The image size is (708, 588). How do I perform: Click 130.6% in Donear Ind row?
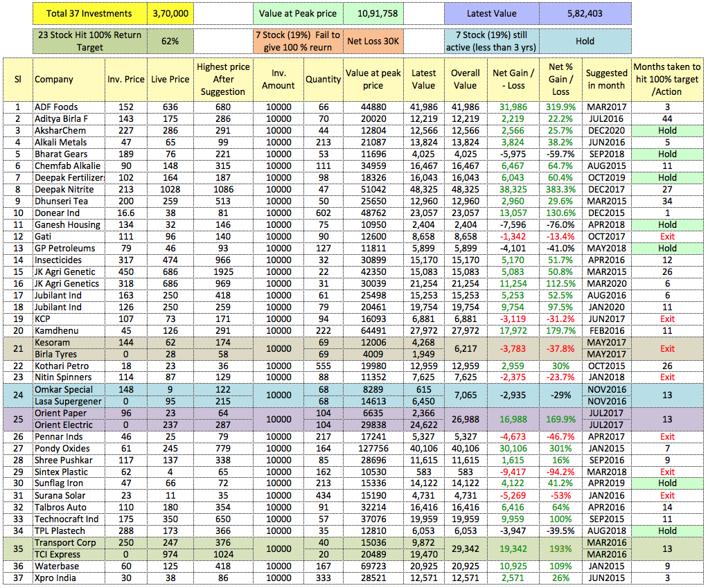(x=561, y=213)
